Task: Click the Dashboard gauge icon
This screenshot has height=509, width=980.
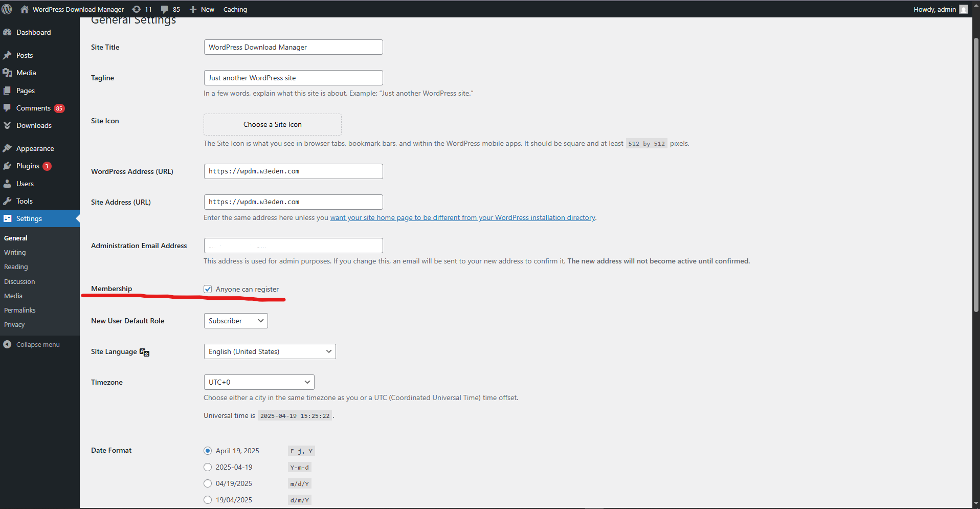Action: coord(7,32)
